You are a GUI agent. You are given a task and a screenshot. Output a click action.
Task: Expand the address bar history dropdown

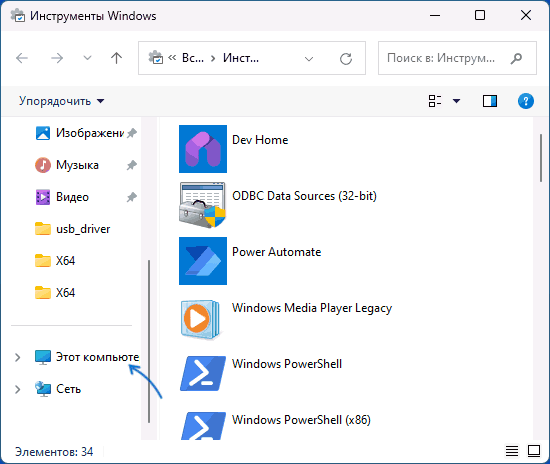tap(309, 59)
